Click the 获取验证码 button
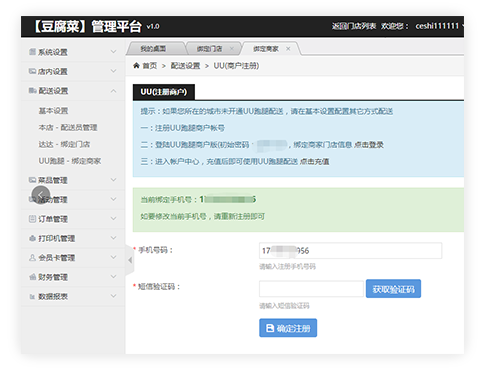The height and width of the screenshot is (374, 484). click(x=393, y=289)
